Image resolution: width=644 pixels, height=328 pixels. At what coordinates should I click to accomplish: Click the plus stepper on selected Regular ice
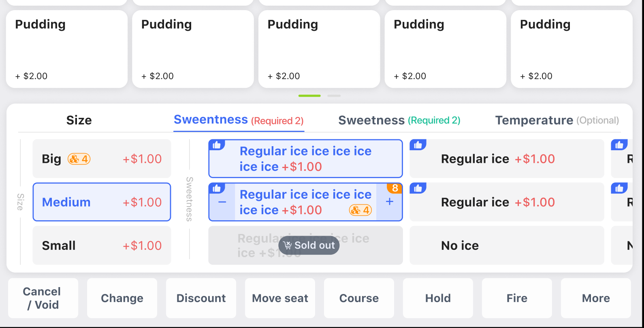click(x=389, y=202)
